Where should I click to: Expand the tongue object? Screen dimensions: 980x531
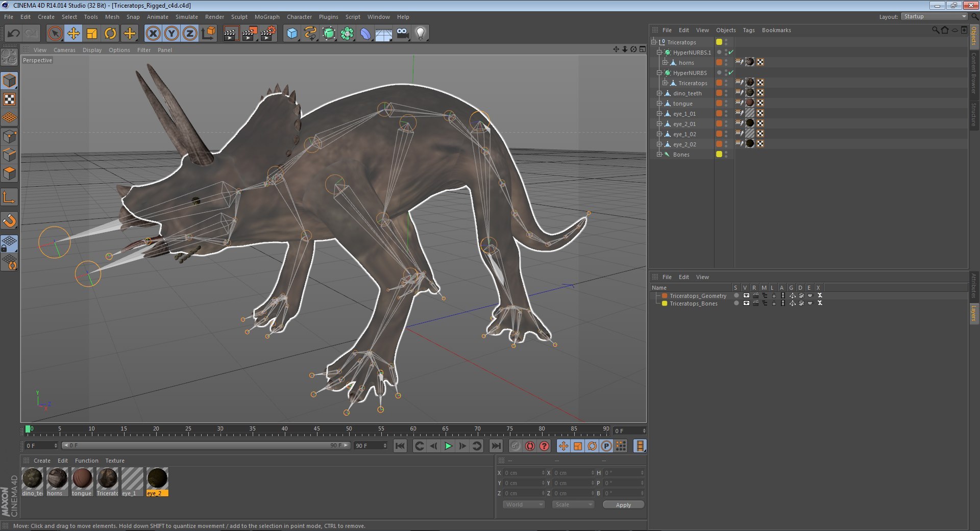click(659, 103)
